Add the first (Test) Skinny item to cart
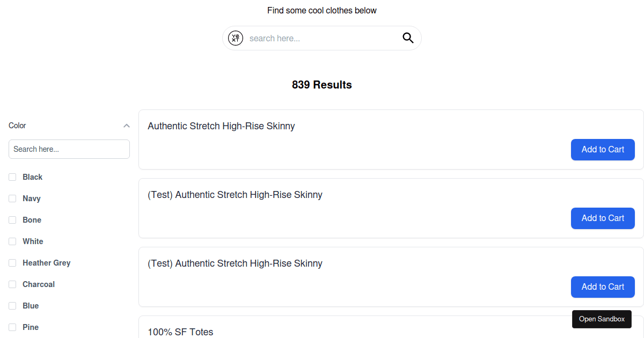The image size is (644, 338). coord(603,218)
